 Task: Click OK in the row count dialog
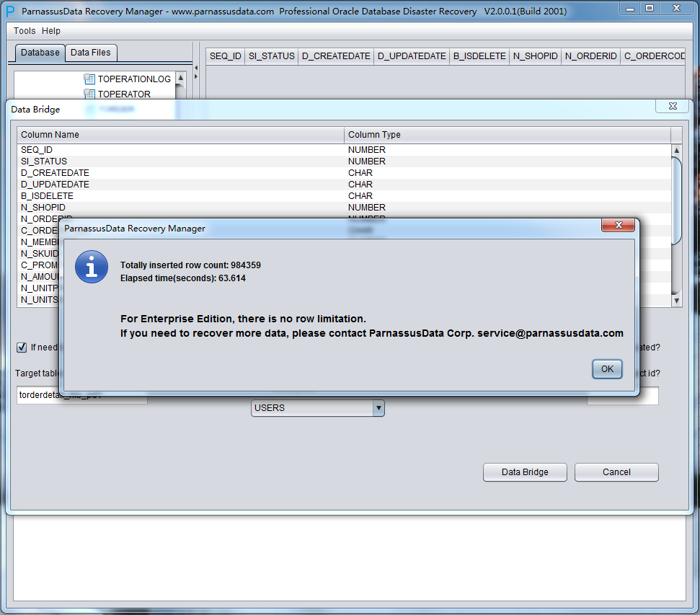coord(607,369)
